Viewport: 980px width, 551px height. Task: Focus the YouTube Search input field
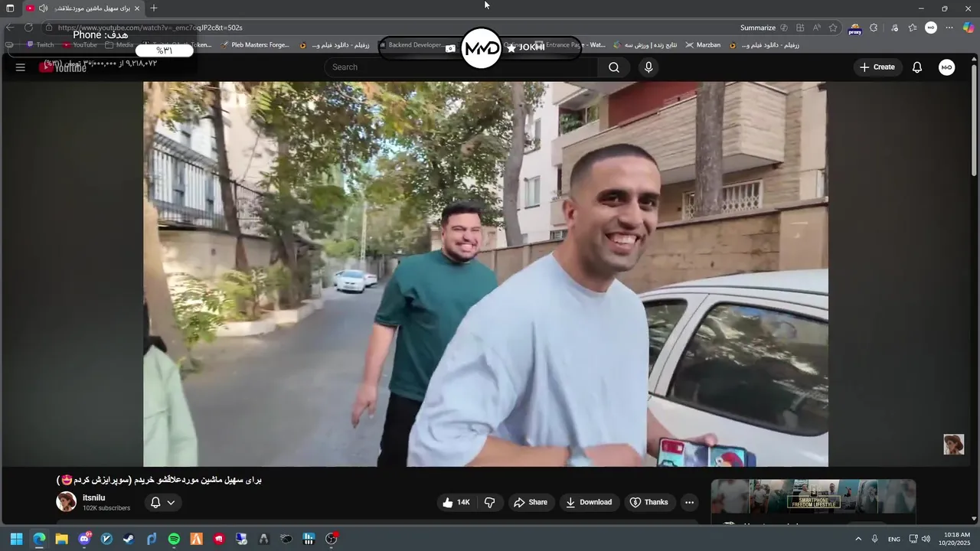[461, 67]
